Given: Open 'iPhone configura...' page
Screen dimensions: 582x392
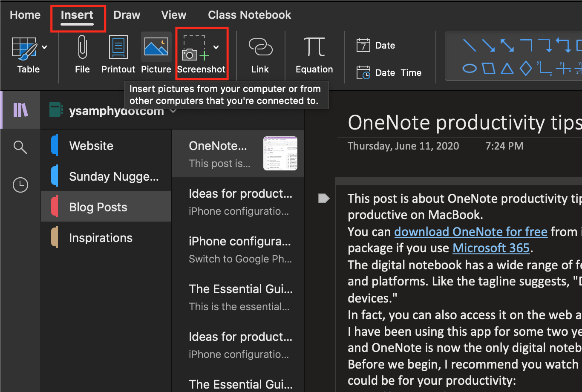Looking at the screenshot, I should [238, 249].
